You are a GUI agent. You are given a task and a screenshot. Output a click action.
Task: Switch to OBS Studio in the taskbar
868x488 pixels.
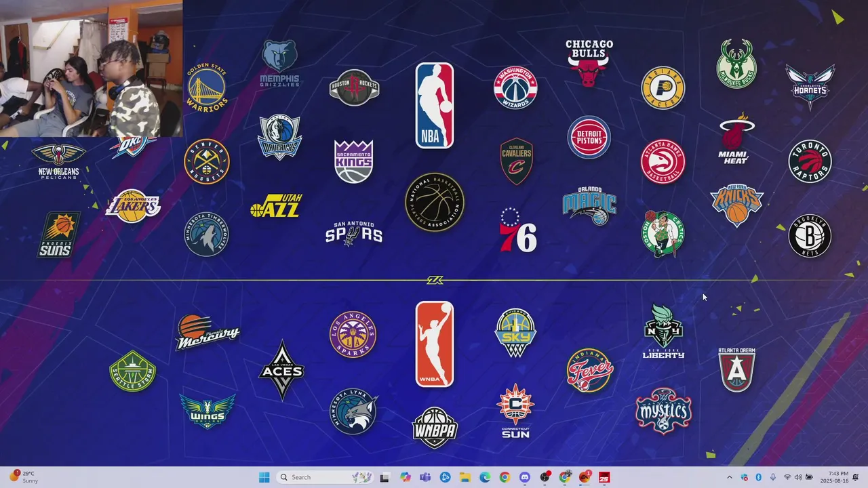[x=545, y=477]
